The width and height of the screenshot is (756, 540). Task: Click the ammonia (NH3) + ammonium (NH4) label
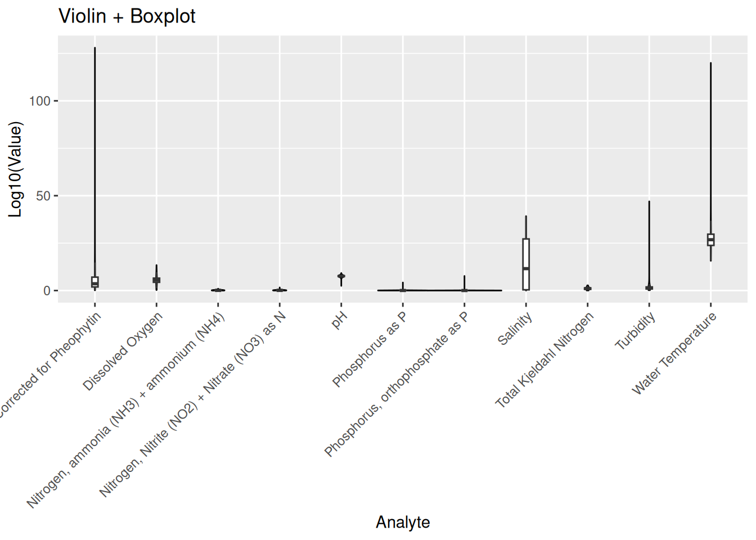(x=126, y=411)
